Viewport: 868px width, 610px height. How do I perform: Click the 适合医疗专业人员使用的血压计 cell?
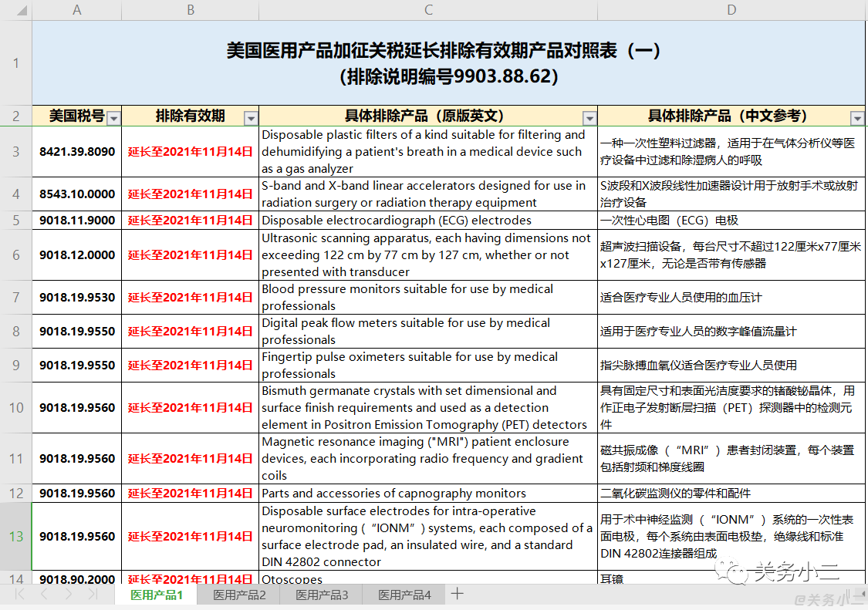[732, 297]
